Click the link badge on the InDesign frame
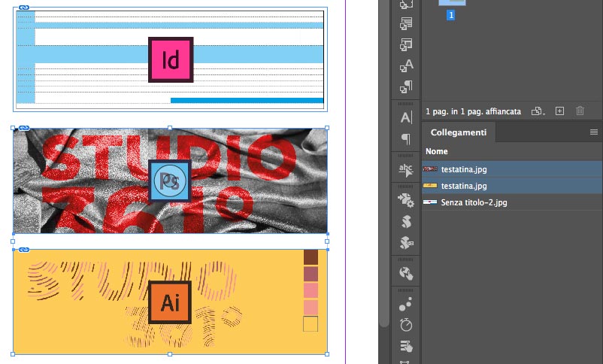Screen dimensions: 603x364 [x=24, y=8]
